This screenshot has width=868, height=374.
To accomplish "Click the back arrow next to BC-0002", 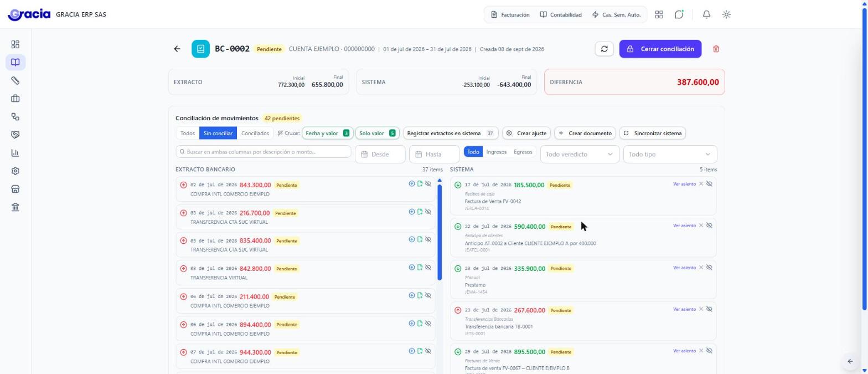I will point(177,49).
